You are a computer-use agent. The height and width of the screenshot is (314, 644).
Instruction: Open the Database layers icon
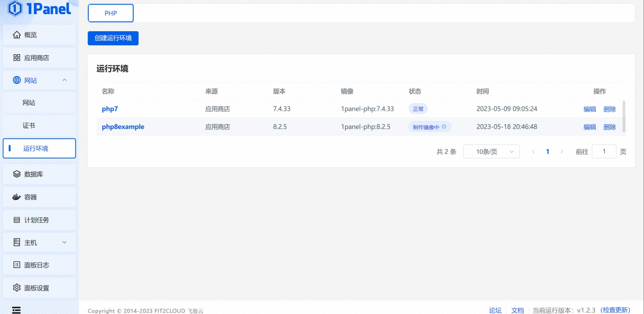(x=17, y=174)
